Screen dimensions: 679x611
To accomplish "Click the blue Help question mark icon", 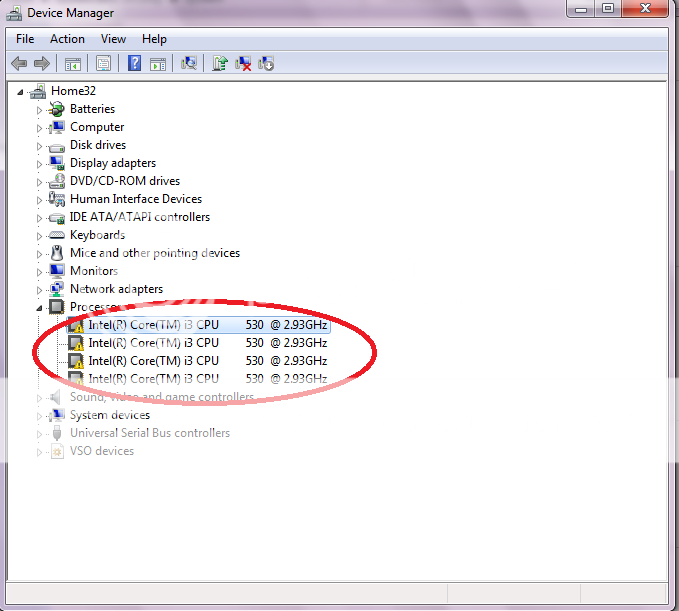I will click(x=134, y=63).
